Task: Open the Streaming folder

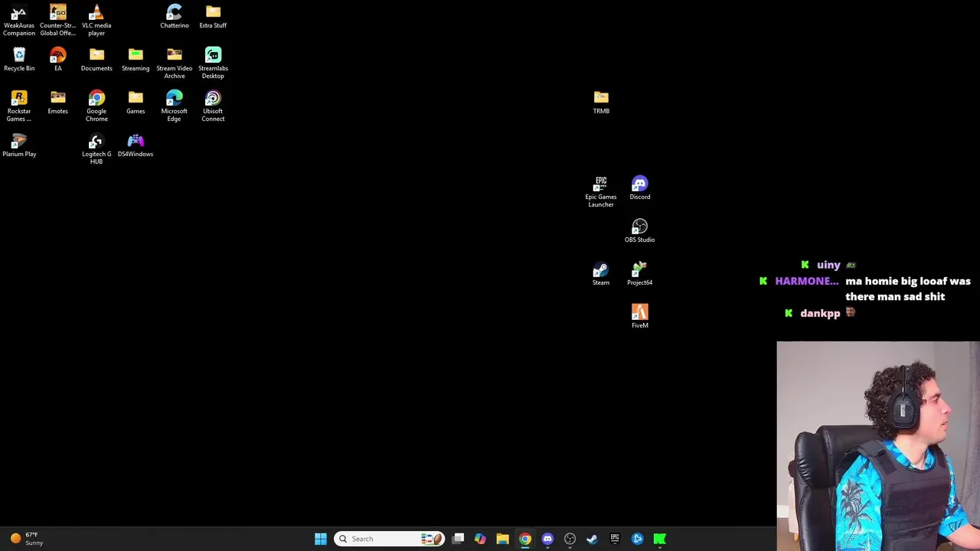Action: (136, 60)
